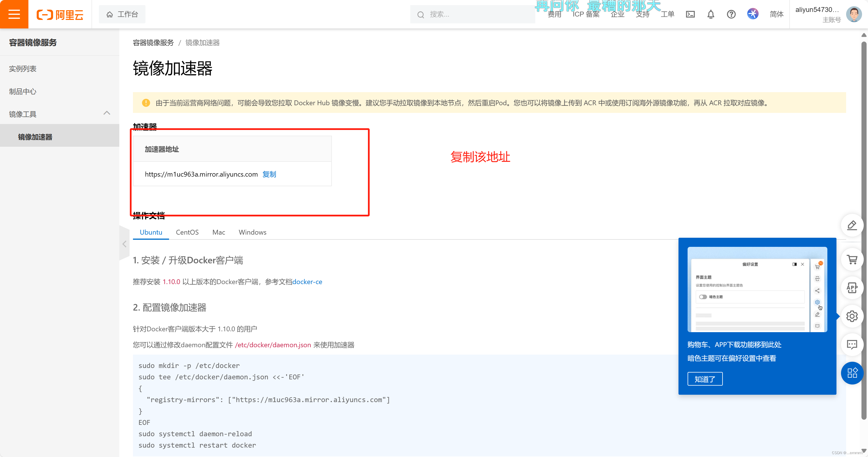Select the Ubuntu tab
The height and width of the screenshot is (457, 868).
151,232
